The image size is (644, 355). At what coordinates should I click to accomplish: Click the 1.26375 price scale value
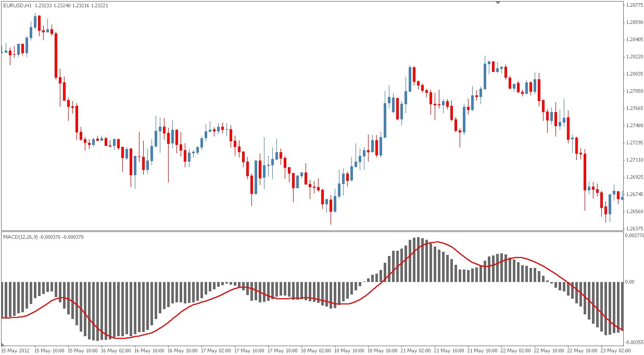(634, 229)
